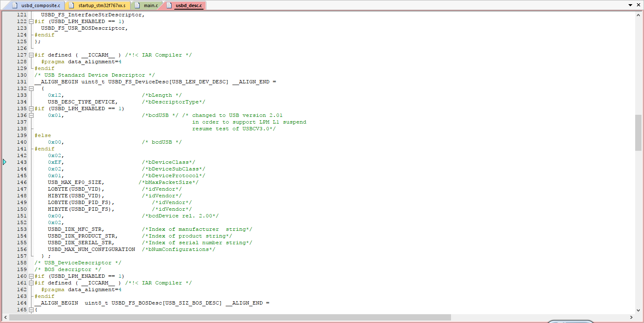The image size is (644, 323).
Task: Collapse the USBD_FS_DeviceDesc fold at line 131
Action: pyautogui.click(x=31, y=88)
